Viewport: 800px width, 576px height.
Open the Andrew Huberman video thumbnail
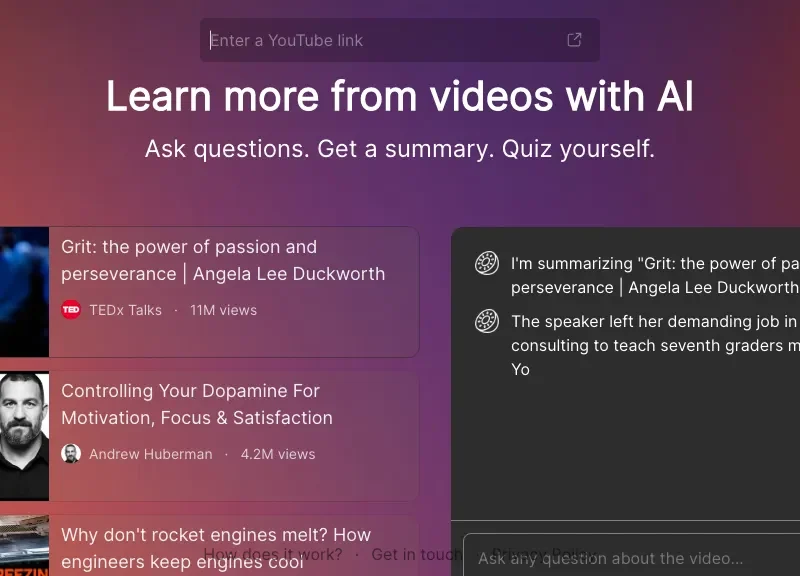(24, 436)
